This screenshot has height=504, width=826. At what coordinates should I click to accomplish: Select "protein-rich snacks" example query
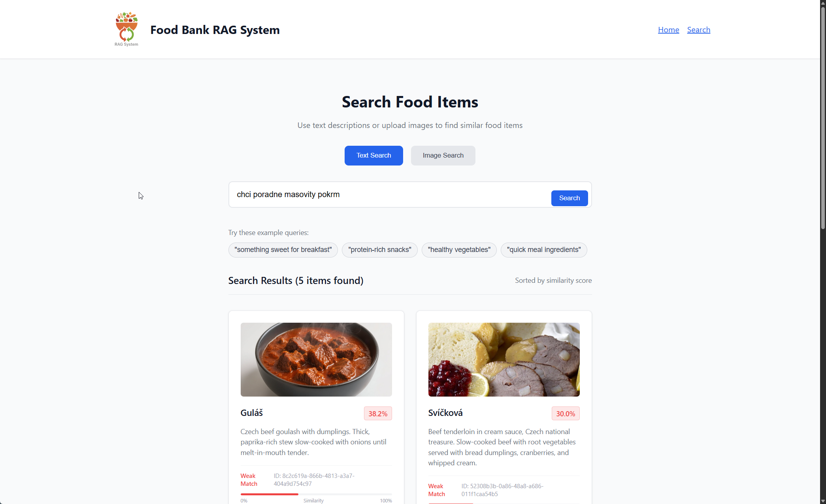(379, 250)
